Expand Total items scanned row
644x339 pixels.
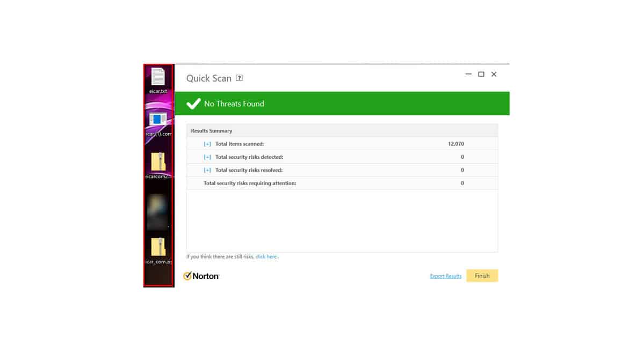pyautogui.click(x=207, y=144)
